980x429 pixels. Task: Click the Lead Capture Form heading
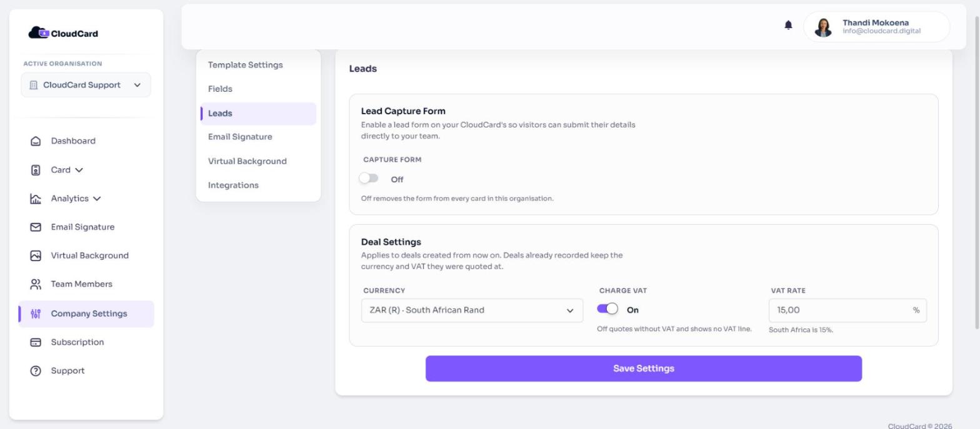point(403,111)
